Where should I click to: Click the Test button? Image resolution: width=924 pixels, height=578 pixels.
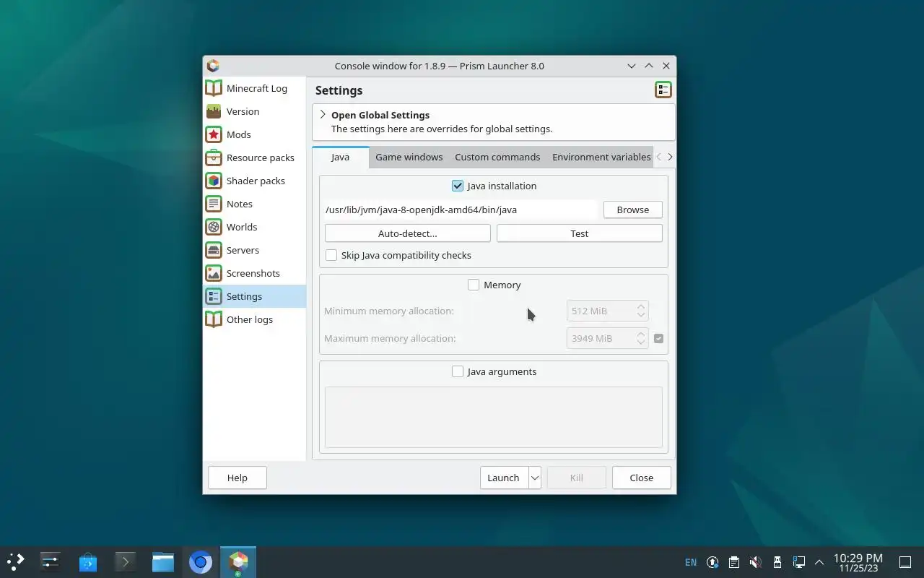tap(580, 233)
